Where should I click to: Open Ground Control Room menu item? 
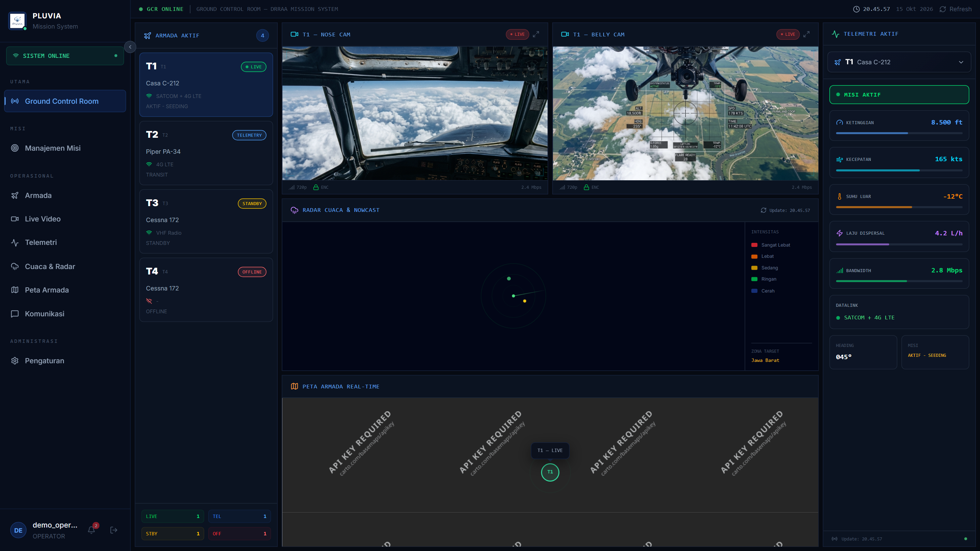click(x=65, y=101)
